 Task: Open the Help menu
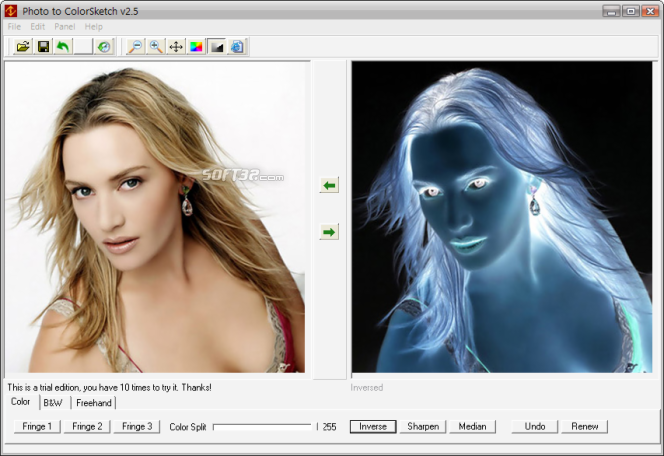(94, 27)
